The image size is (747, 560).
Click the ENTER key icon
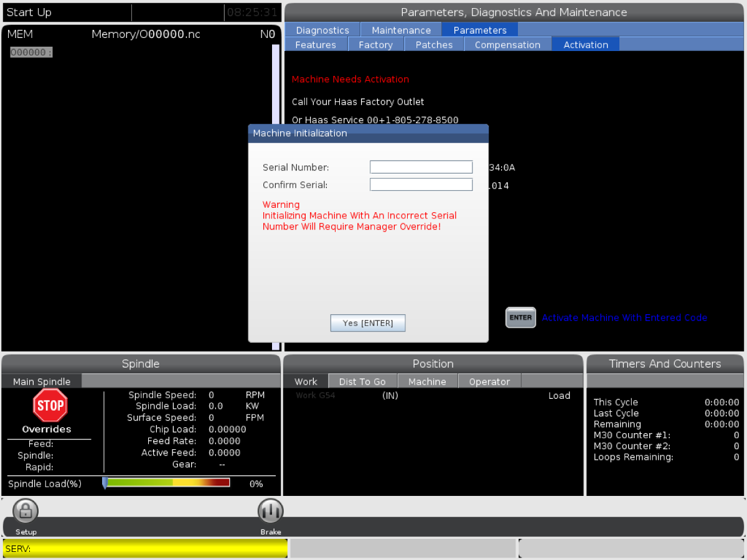(x=520, y=317)
